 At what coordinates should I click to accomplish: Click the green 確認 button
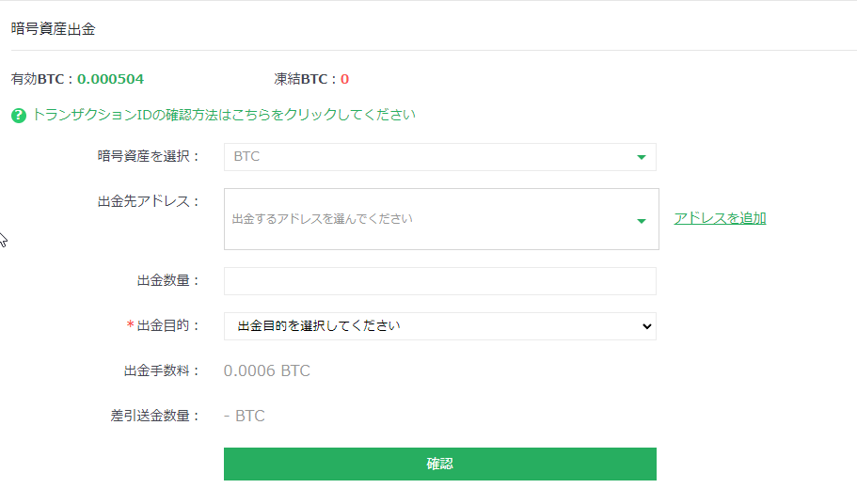pos(440,465)
